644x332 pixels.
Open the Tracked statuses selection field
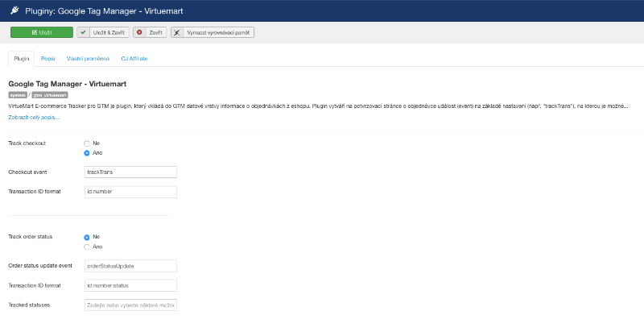coord(130,305)
